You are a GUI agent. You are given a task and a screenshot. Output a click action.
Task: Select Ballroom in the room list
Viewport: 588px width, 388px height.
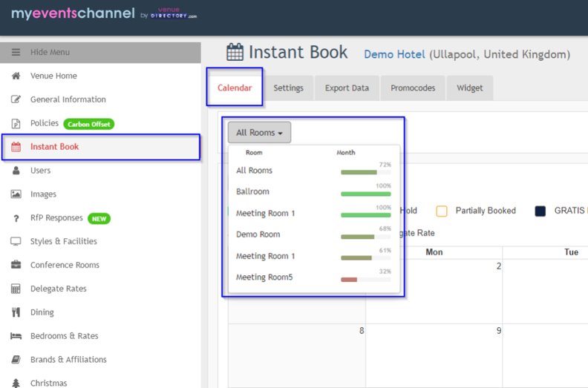(252, 191)
